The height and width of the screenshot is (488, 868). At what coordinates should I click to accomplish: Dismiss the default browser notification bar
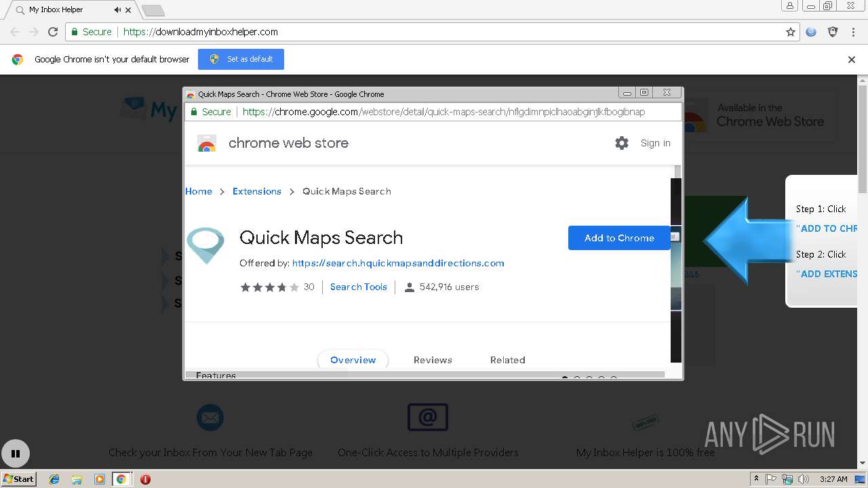[x=852, y=60]
